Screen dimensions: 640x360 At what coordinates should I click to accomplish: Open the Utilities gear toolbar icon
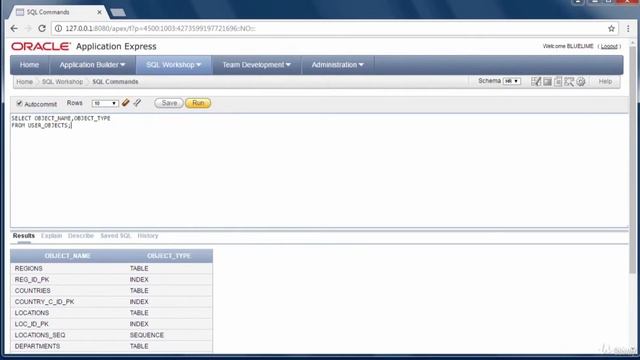581,82
